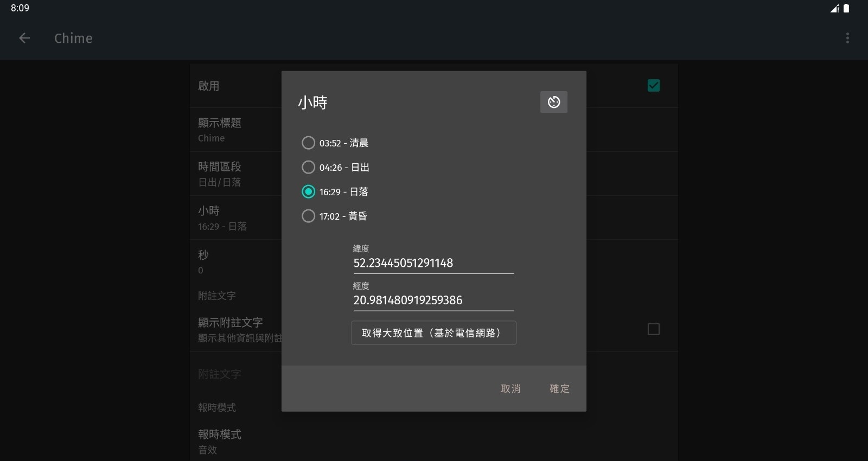
Task: Cancel the dialog with 取消
Action: (510, 389)
